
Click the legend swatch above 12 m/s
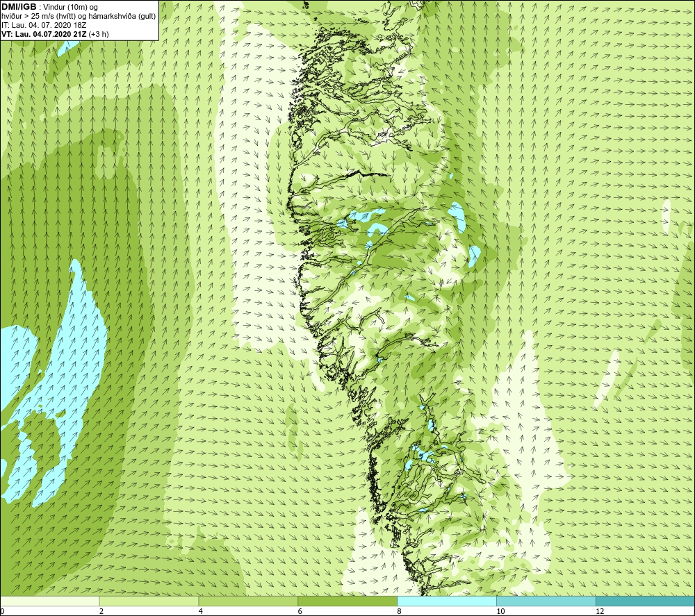pos(646,601)
